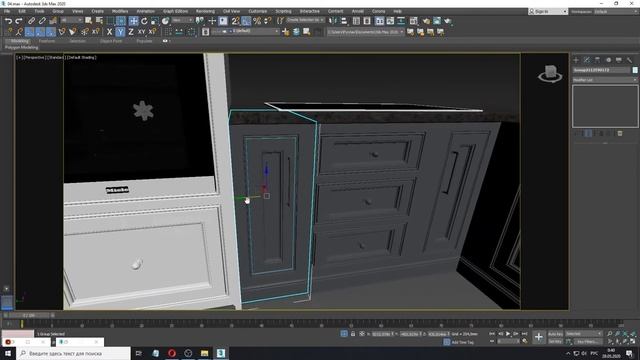Click the object color swatch
Screen dimensions: 640x360
pyautogui.click(x=635, y=70)
